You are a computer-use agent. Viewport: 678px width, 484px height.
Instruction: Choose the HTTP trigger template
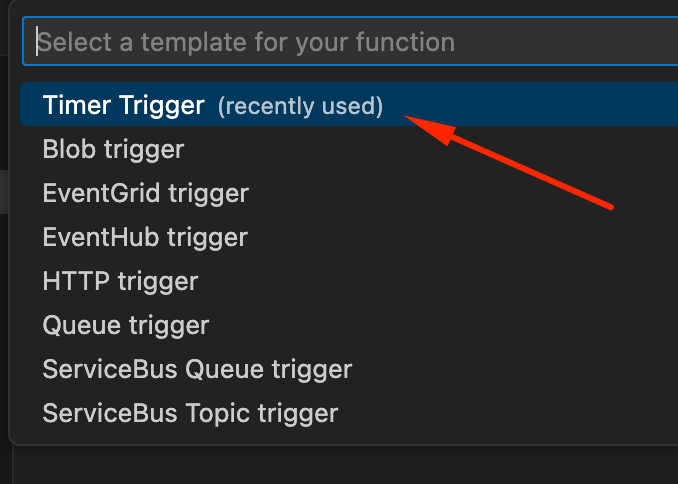point(349,281)
